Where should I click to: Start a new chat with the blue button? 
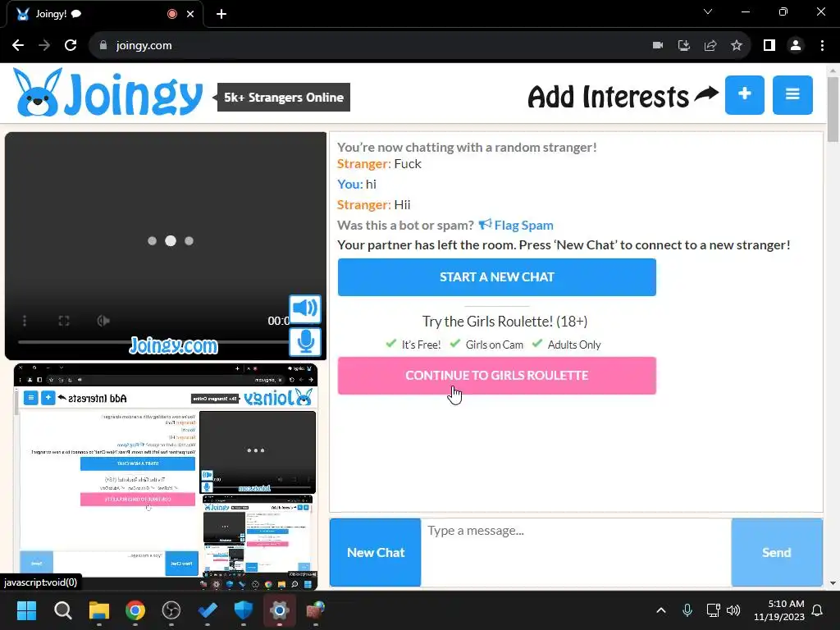point(496,277)
